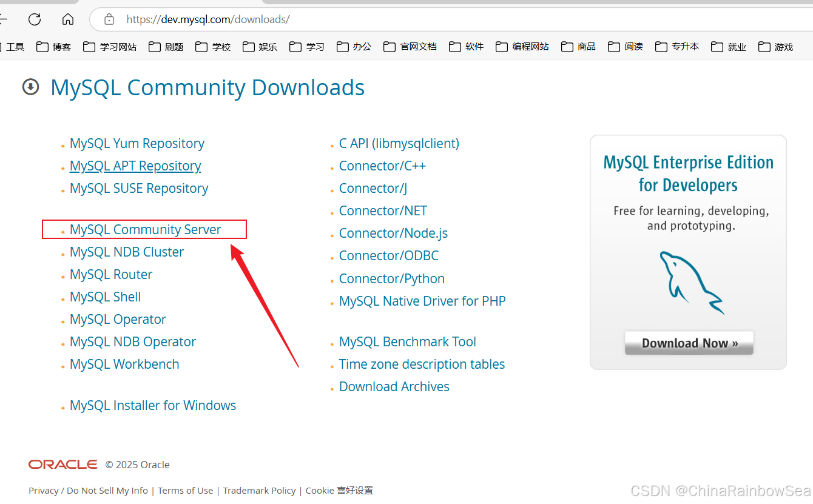Click the site lock icon in address bar
Screen dimensions: 813x504
coord(109,19)
